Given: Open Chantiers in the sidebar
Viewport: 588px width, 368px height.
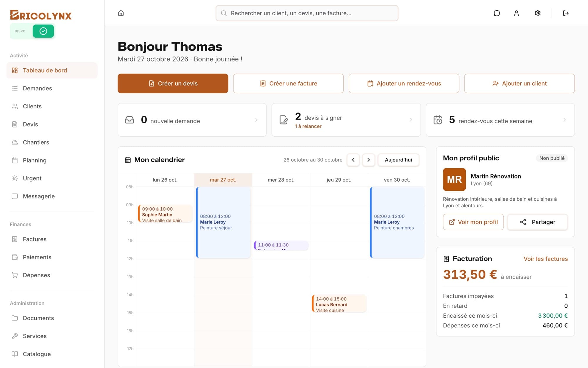Looking at the screenshot, I should (x=52, y=142).
